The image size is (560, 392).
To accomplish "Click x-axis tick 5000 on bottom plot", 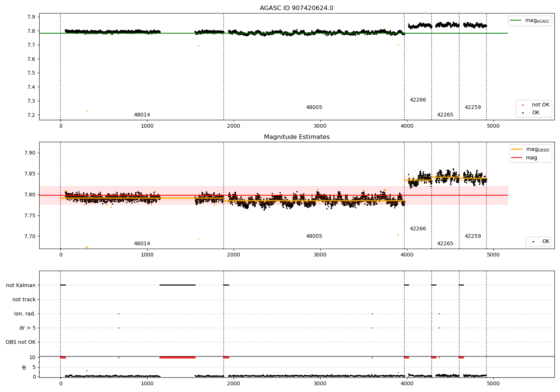I will click(494, 383).
